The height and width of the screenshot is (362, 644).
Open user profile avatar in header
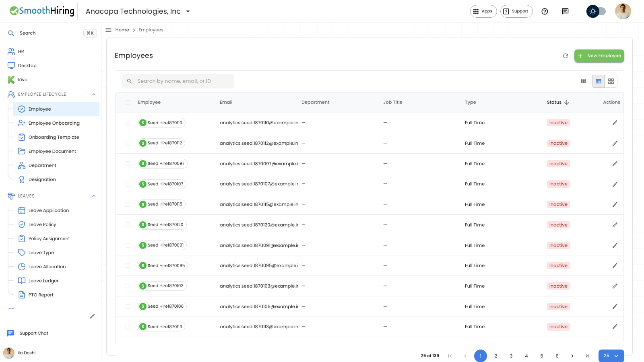(623, 11)
